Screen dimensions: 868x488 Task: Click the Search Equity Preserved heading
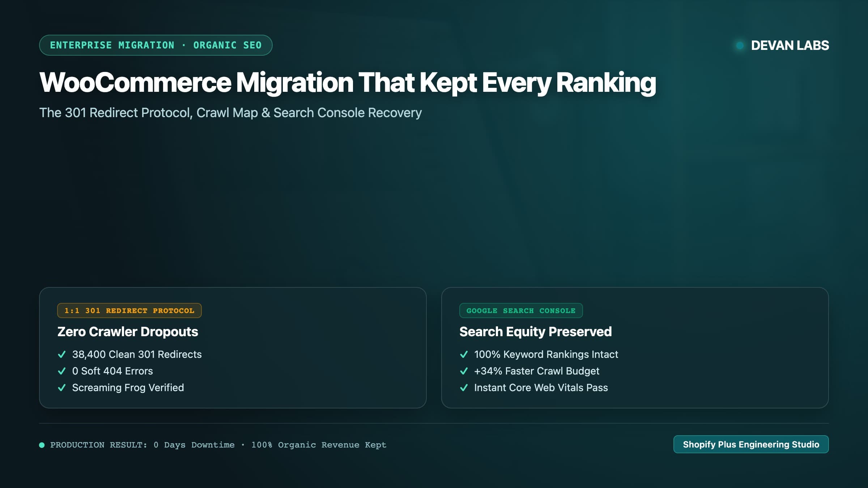(x=535, y=331)
